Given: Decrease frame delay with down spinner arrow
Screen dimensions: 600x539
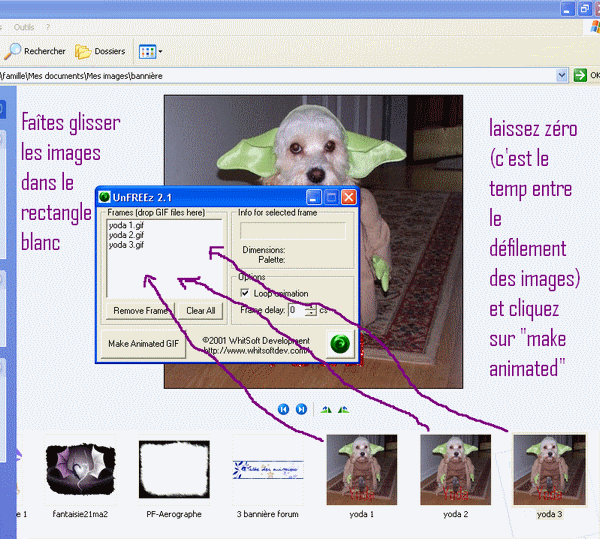Looking at the screenshot, I should pyautogui.click(x=311, y=313).
